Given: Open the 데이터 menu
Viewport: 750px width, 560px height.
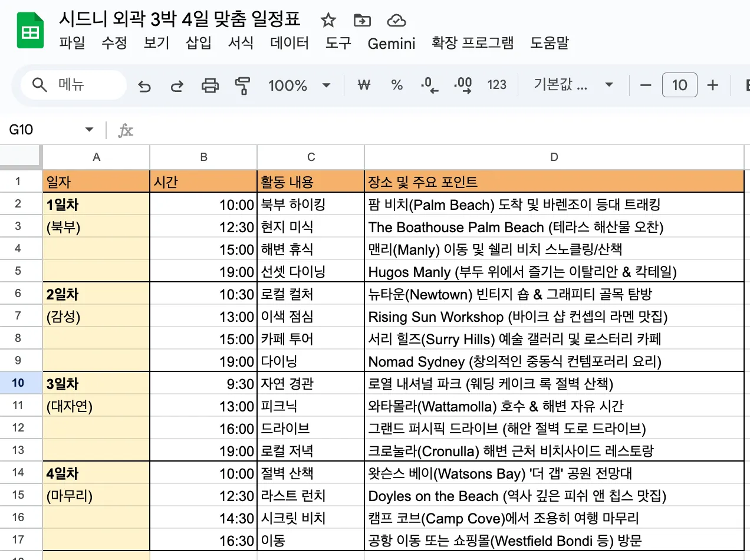Looking at the screenshot, I should (x=290, y=43).
